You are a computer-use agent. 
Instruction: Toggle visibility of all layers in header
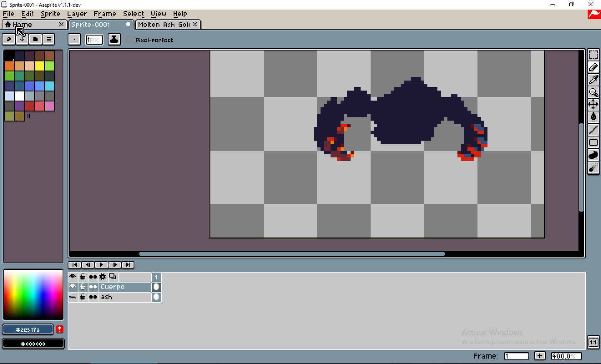click(73, 277)
